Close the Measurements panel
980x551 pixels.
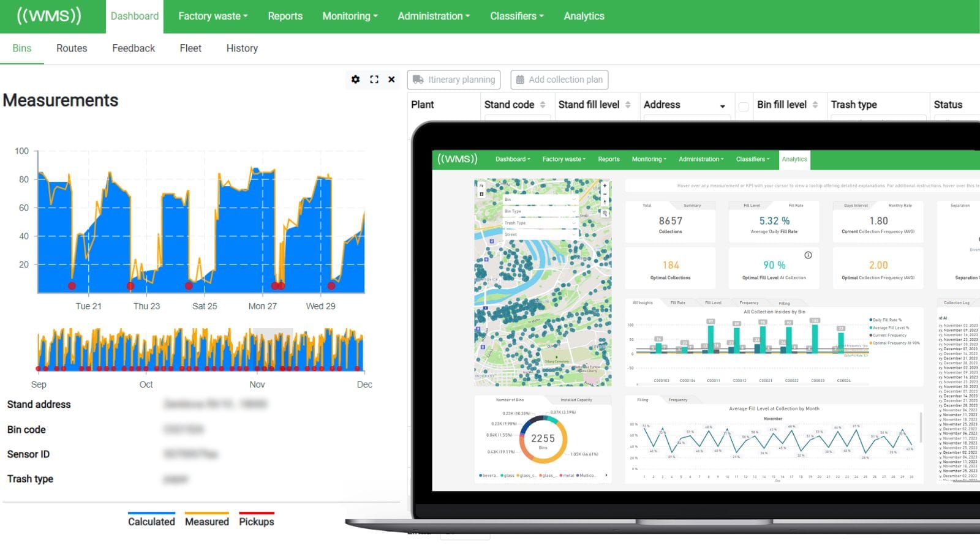(391, 80)
